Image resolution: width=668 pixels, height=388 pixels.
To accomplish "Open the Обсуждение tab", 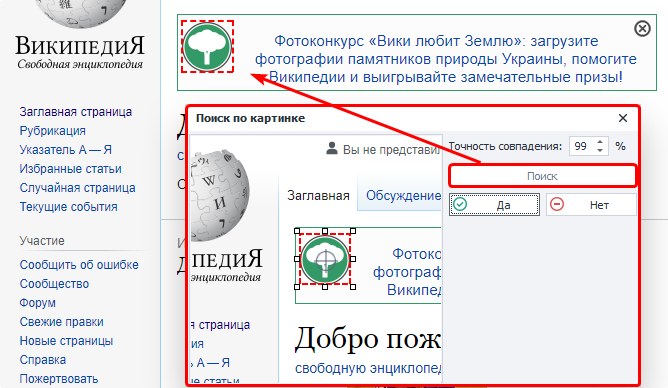I will (x=403, y=195).
